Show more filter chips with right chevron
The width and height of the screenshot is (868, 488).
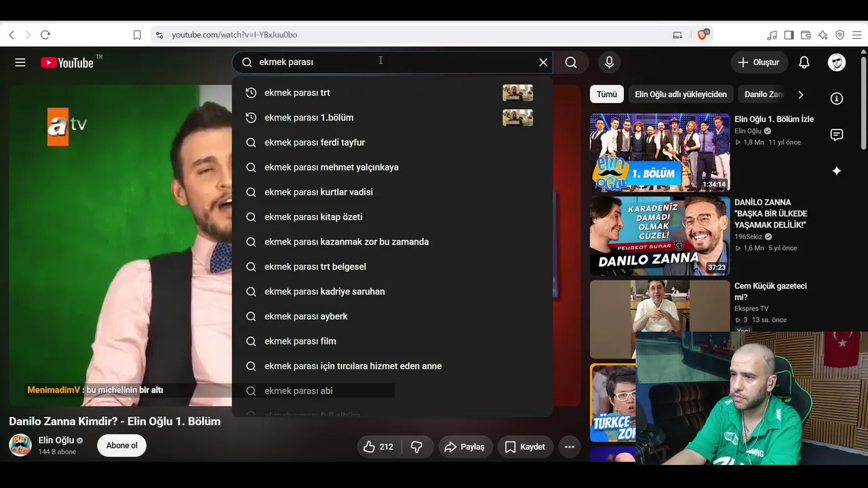800,94
